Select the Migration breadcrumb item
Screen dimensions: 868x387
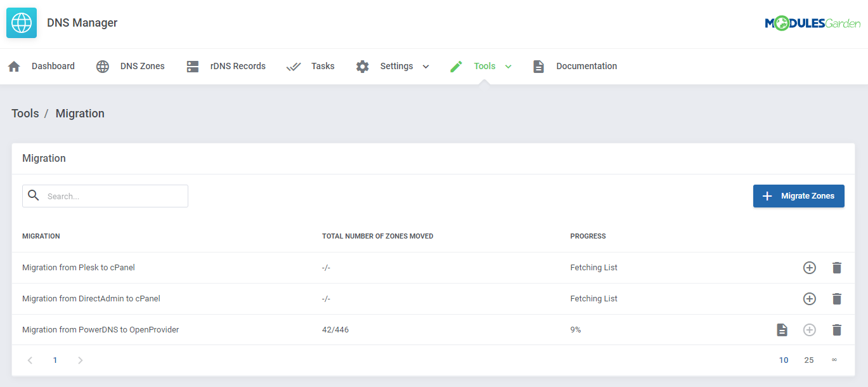[x=80, y=113]
